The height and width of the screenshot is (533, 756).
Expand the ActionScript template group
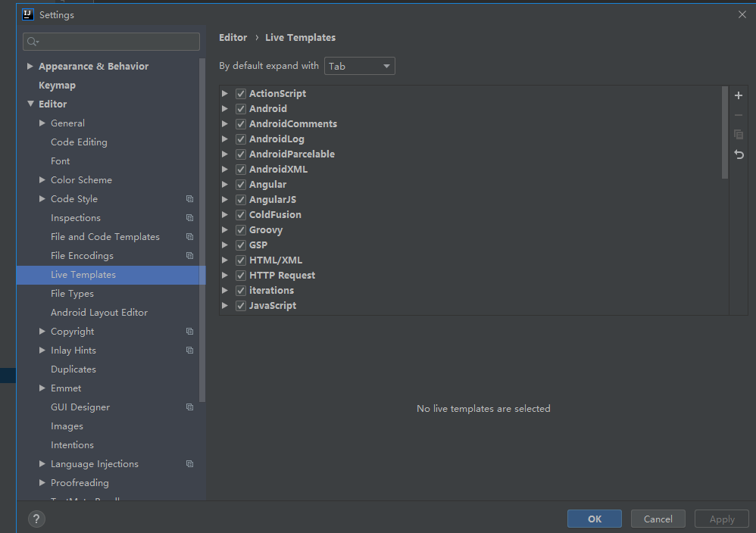pyautogui.click(x=225, y=93)
